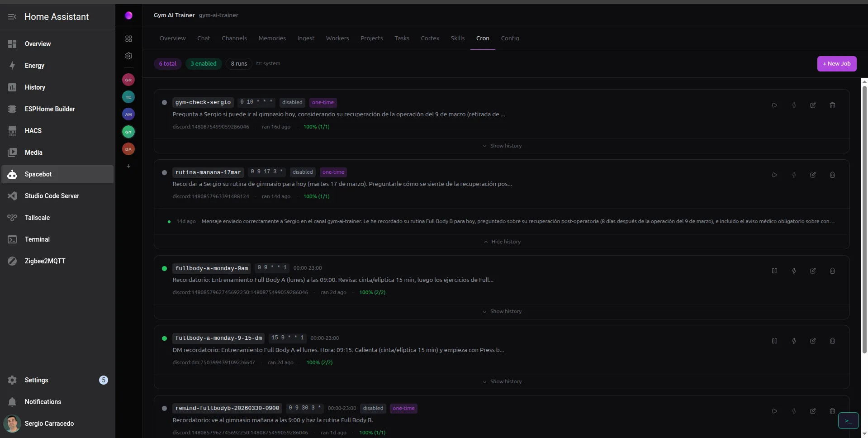Switch to the Workers tab
The height and width of the screenshot is (438, 868).
(337, 38)
